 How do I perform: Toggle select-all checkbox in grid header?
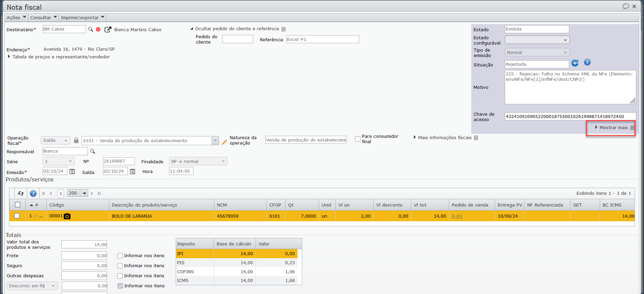18,205
